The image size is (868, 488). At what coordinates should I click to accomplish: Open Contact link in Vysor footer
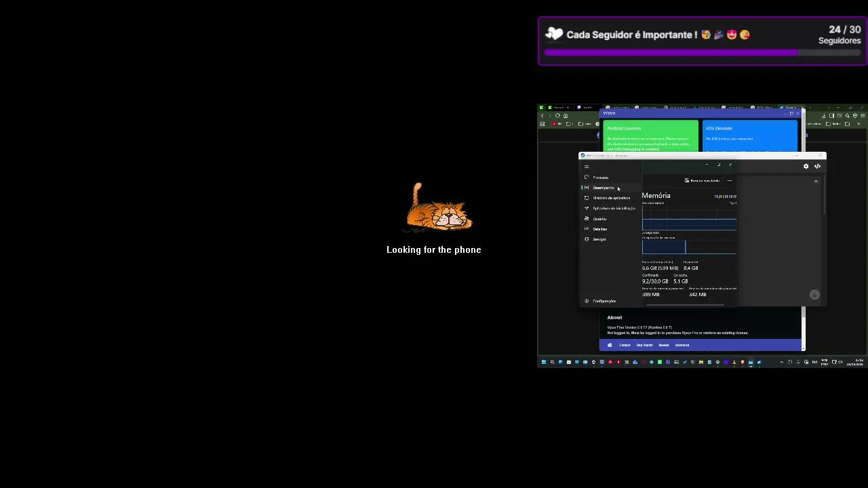tap(625, 345)
